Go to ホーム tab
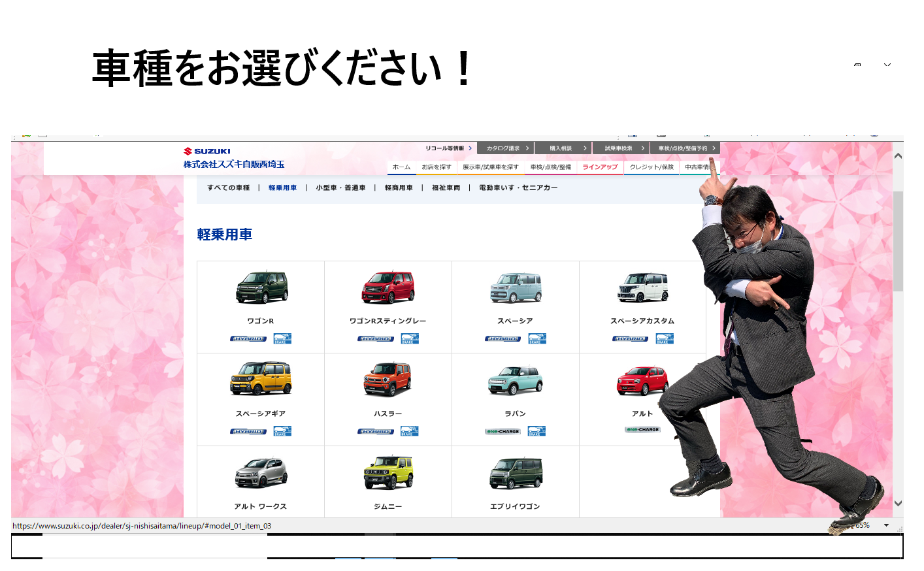924x571 pixels. point(401,167)
